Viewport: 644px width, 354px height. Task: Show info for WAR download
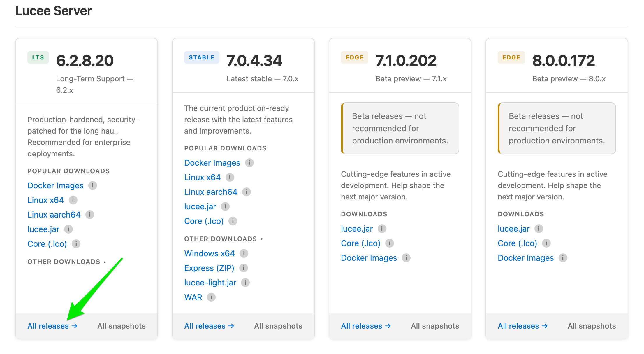click(211, 297)
